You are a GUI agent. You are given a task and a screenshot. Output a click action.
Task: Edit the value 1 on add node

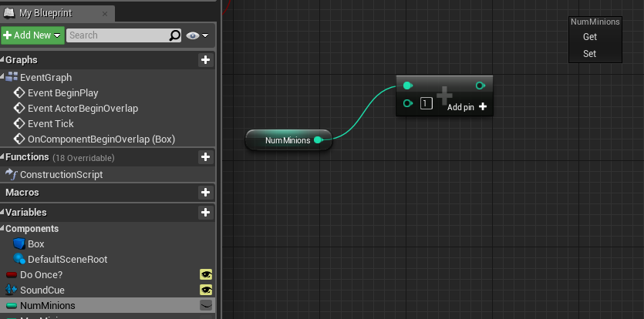pyautogui.click(x=427, y=103)
